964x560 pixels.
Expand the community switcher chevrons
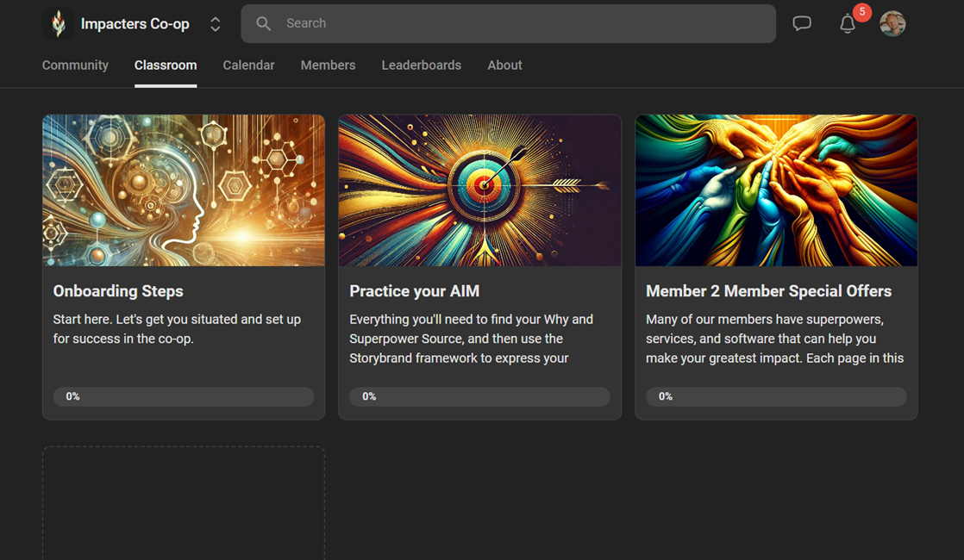coord(216,24)
